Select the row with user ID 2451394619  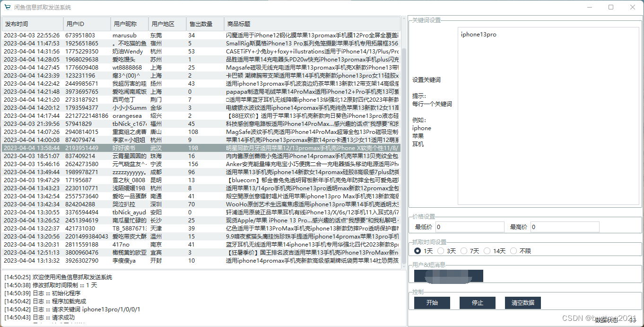coord(201,221)
